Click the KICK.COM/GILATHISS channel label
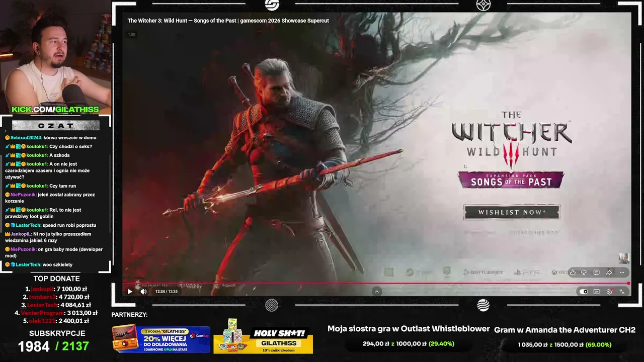The width and height of the screenshot is (644, 362). (55, 110)
